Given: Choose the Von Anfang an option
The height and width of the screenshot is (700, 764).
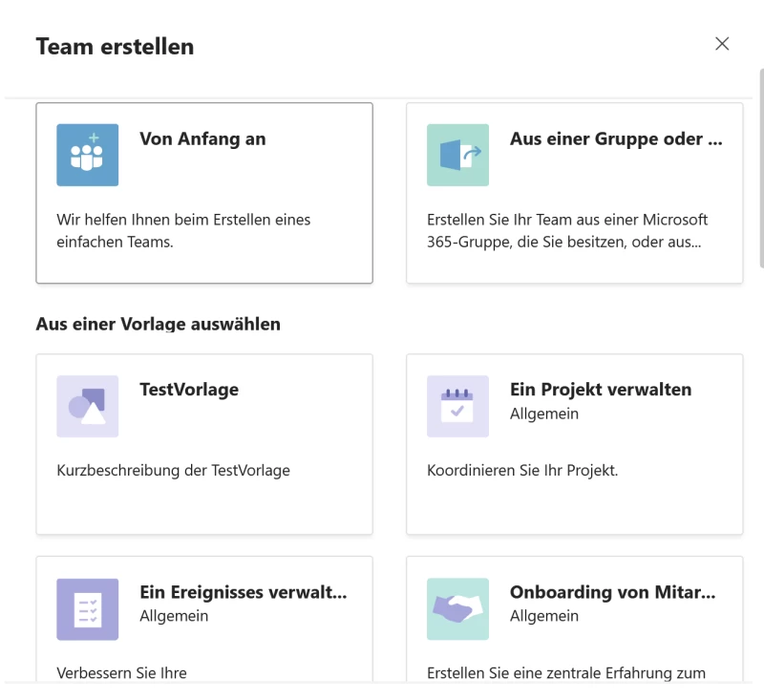Looking at the screenshot, I should click(204, 191).
